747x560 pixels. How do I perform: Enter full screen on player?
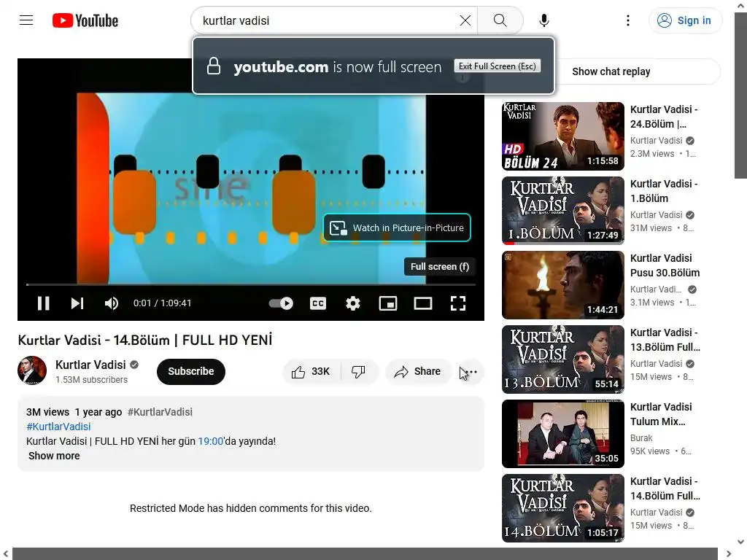(458, 303)
